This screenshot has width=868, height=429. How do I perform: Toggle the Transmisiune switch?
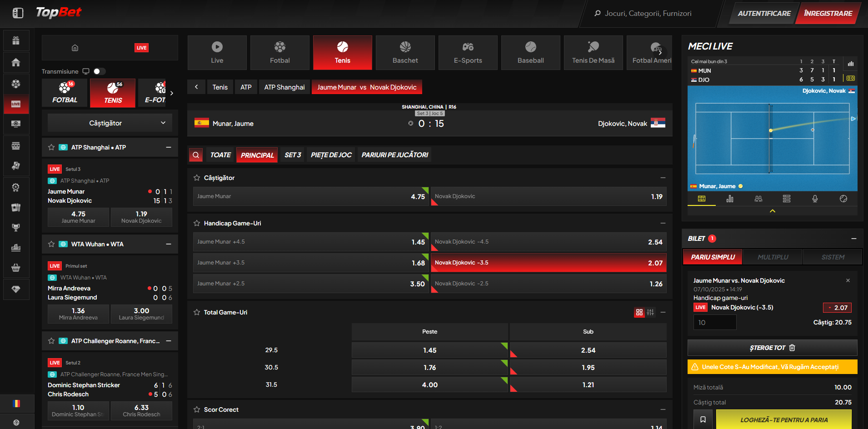(99, 71)
